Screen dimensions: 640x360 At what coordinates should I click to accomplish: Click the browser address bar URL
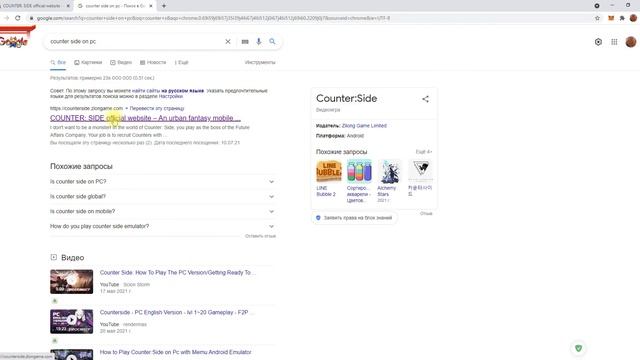click(213, 18)
